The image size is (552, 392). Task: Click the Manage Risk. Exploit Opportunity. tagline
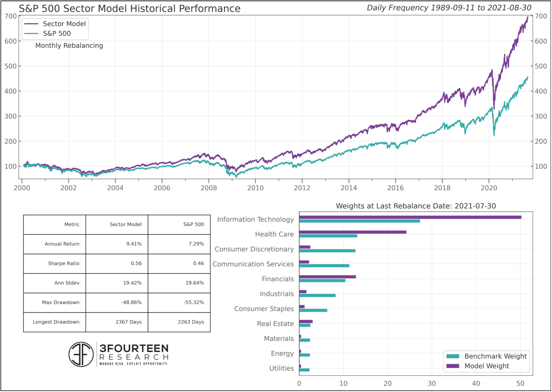[x=134, y=364]
